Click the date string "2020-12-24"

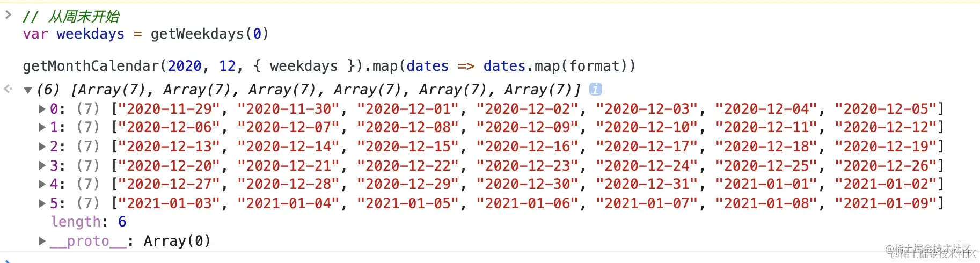(x=647, y=165)
